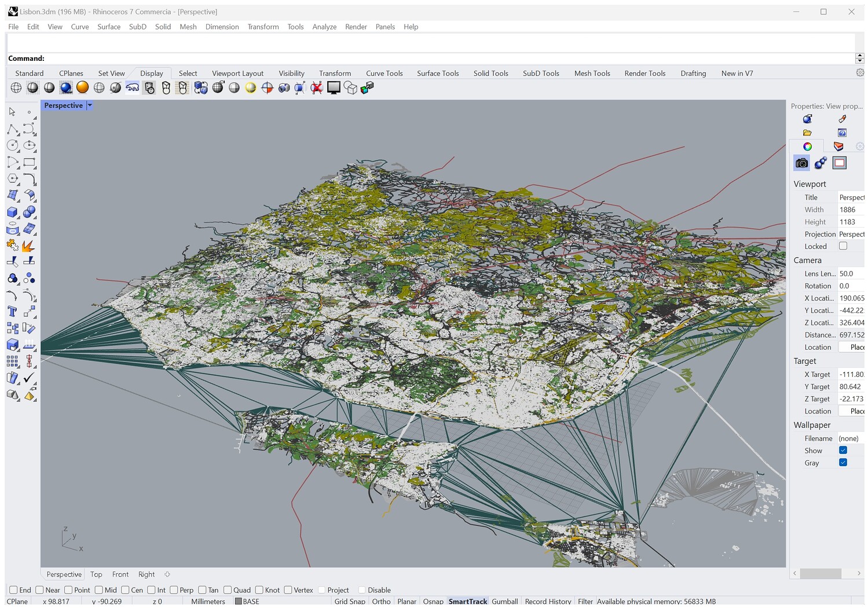Click the Circle drawing tool
This screenshot has width=868, height=608.
12,145
